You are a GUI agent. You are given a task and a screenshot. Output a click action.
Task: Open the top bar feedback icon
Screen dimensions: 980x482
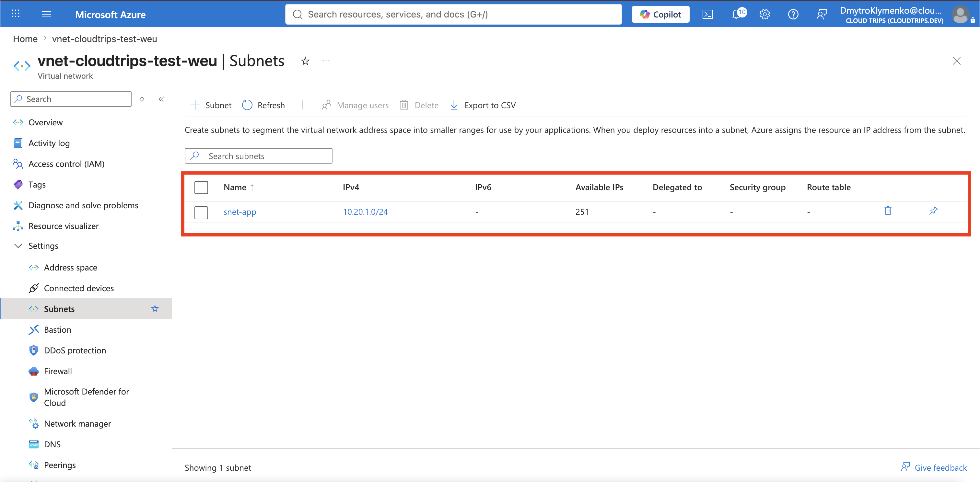pyautogui.click(x=822, y=15)
